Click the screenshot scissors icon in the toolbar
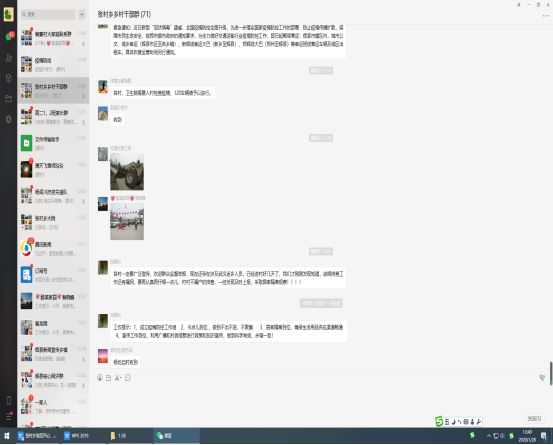 pos(118,378)
